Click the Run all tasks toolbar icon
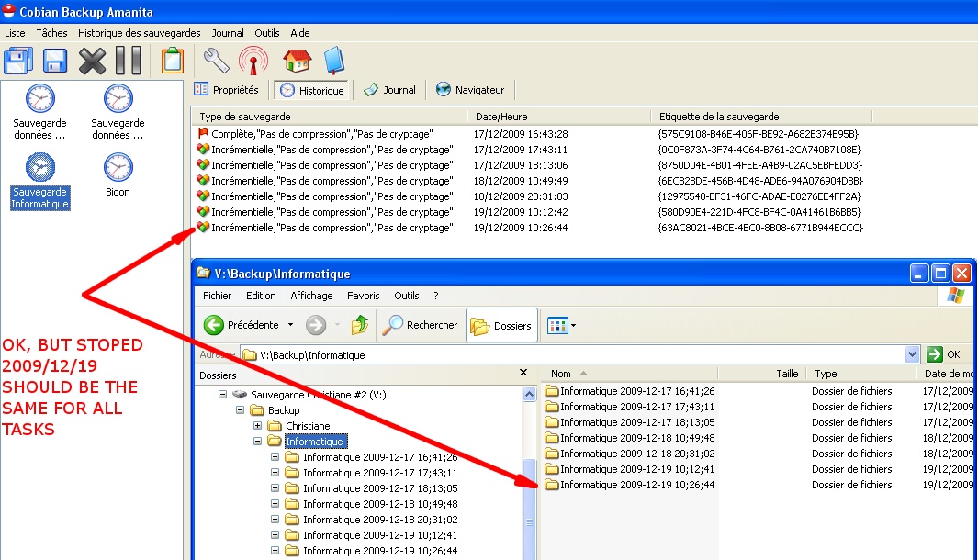Viewport: 978px width, 560px height. (x=18, y=62)
